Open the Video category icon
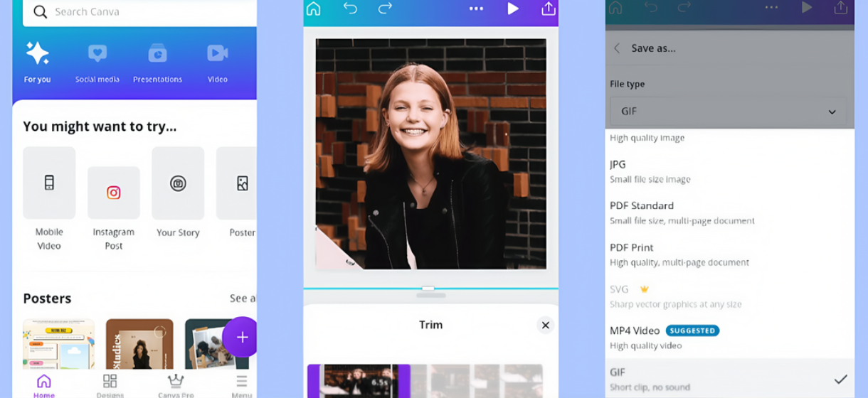The height and width of the screenshot is (398, 868). pyautogui.click(x=217, y=53)
